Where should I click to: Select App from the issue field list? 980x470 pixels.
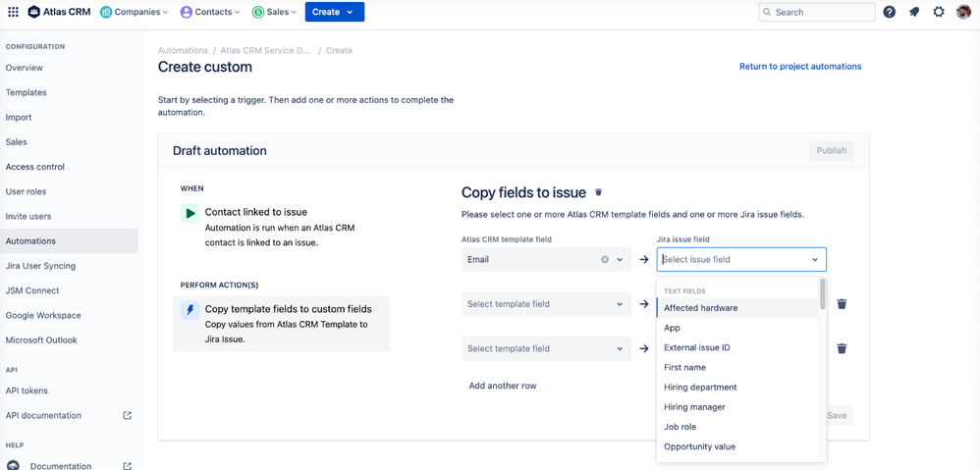[x=737, y=328]
